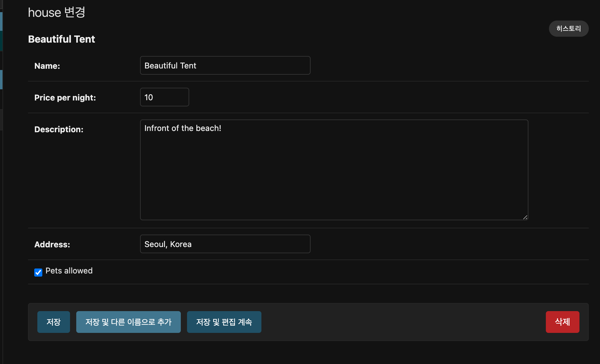
Task: Click the Address input field
Action: pos(225,244)
